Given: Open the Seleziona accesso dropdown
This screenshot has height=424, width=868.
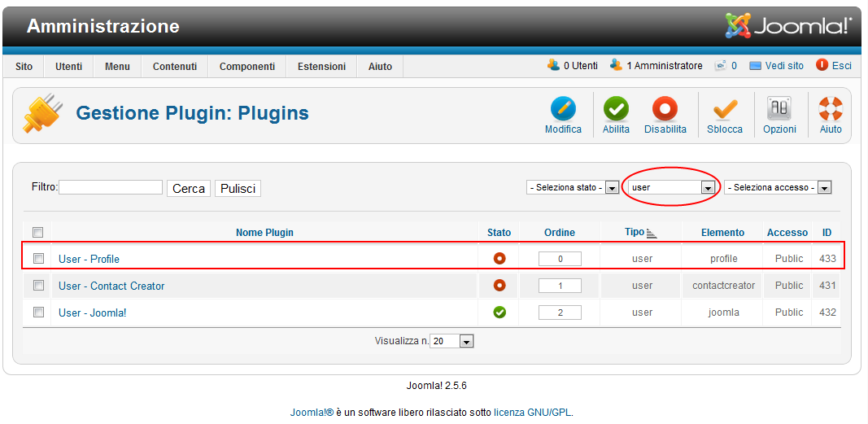Looking at the screenshot, I should (778, 188).
